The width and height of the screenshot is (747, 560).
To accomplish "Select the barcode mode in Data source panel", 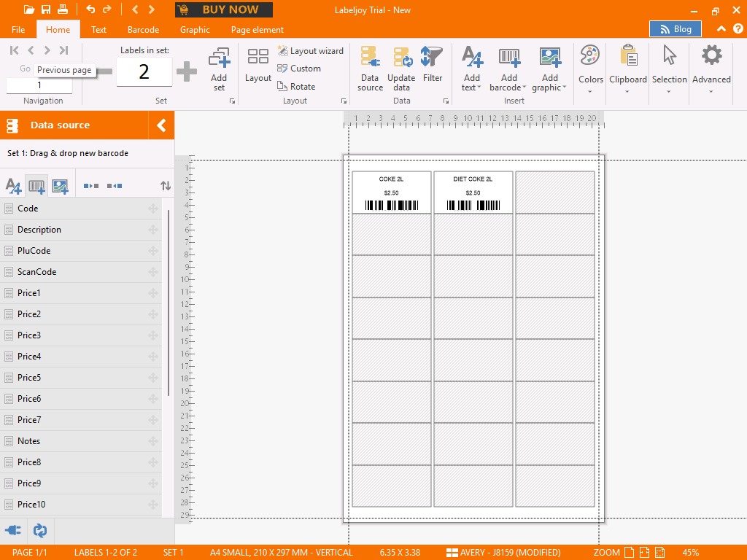I will click(36, 187).
